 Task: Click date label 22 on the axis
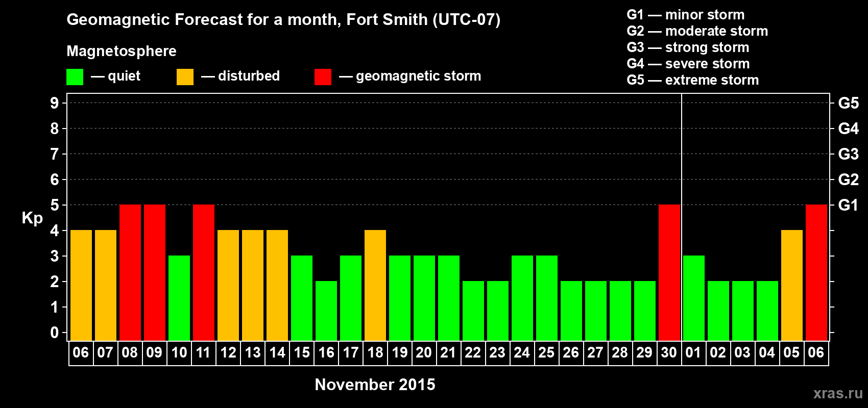pyautogui.click(x=473, y=353)
